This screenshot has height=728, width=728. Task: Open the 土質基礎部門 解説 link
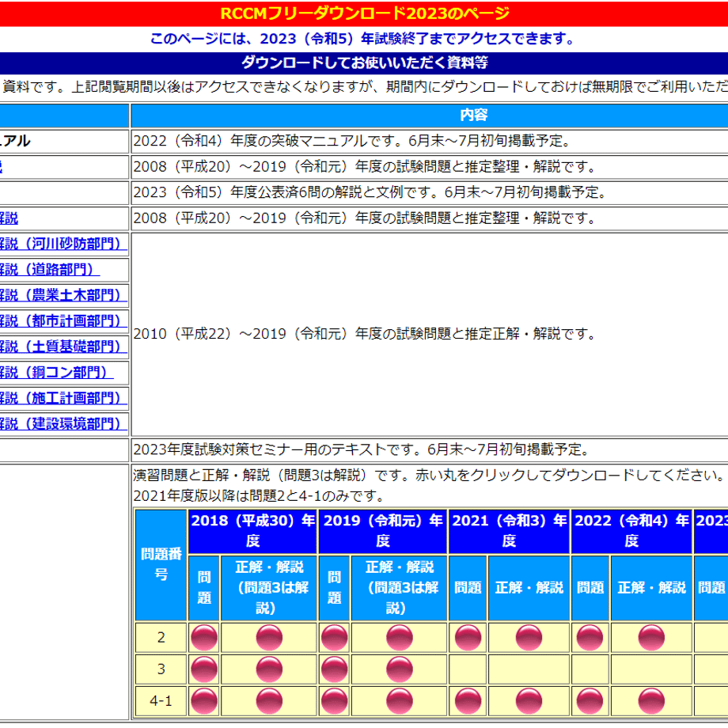[63, 347]
